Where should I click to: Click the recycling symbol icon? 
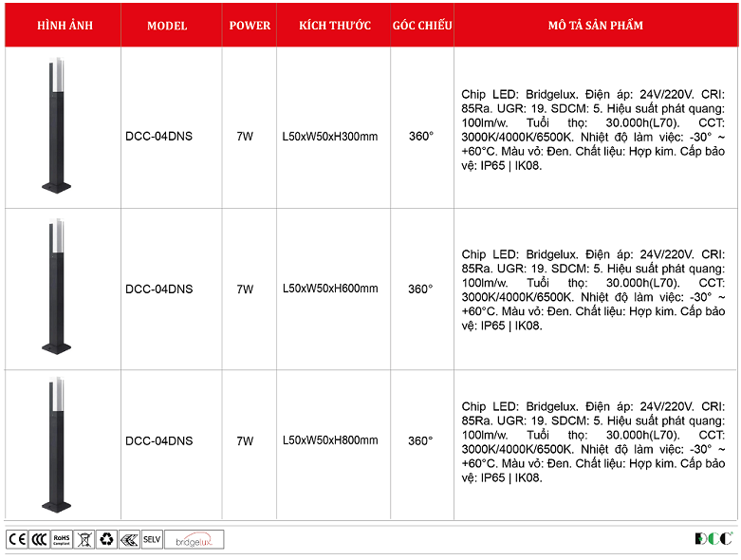(x=106, y=539)
